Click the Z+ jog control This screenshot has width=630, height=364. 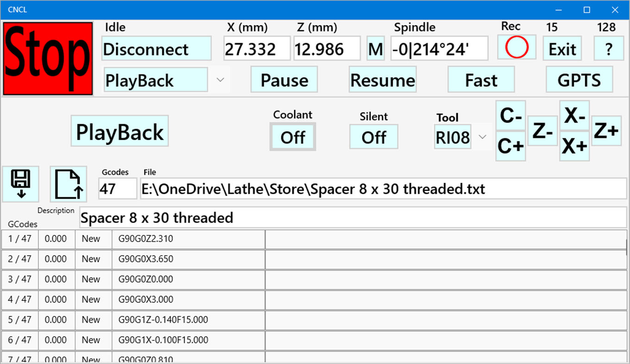606,130
